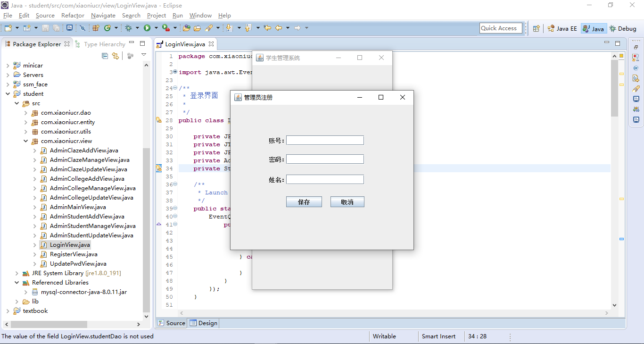Switch to the Type Hierarchy tab
This screenshot has height=344, width=644.
[100, 44]
